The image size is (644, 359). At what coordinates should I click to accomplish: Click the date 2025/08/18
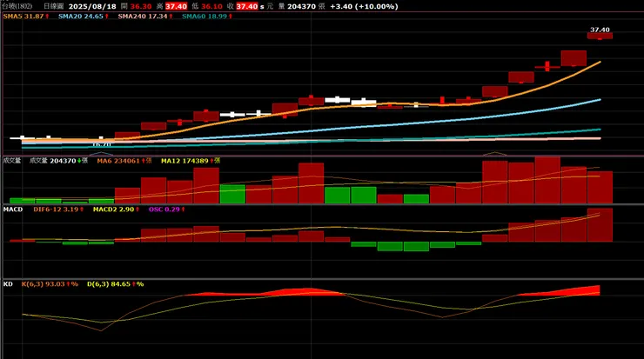tap(92, 6)
